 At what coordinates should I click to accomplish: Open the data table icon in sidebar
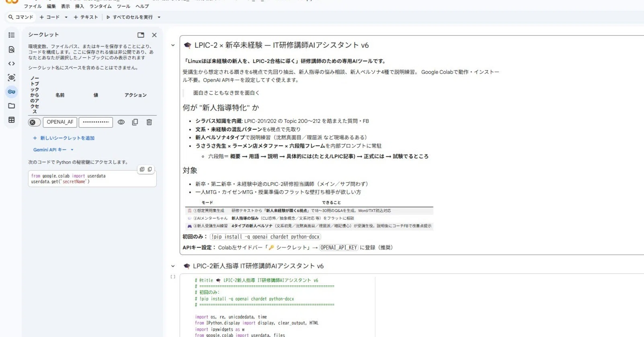[x=12, y=120]
